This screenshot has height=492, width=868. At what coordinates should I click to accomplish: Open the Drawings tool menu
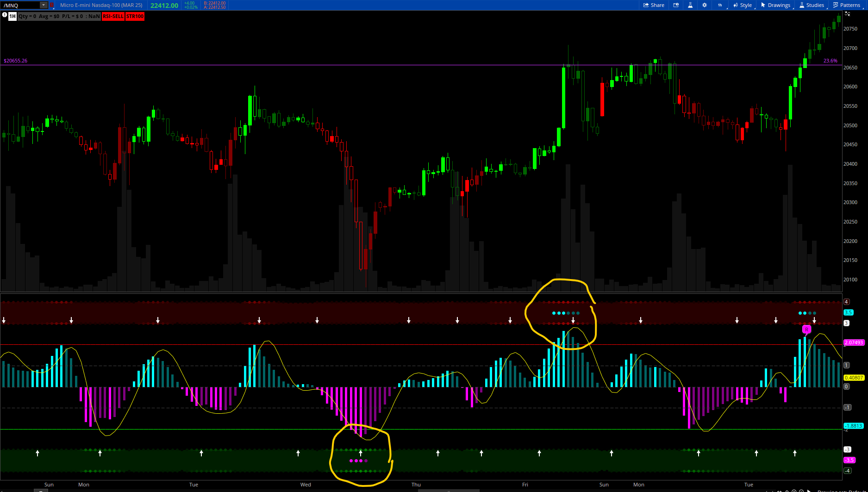775,5
